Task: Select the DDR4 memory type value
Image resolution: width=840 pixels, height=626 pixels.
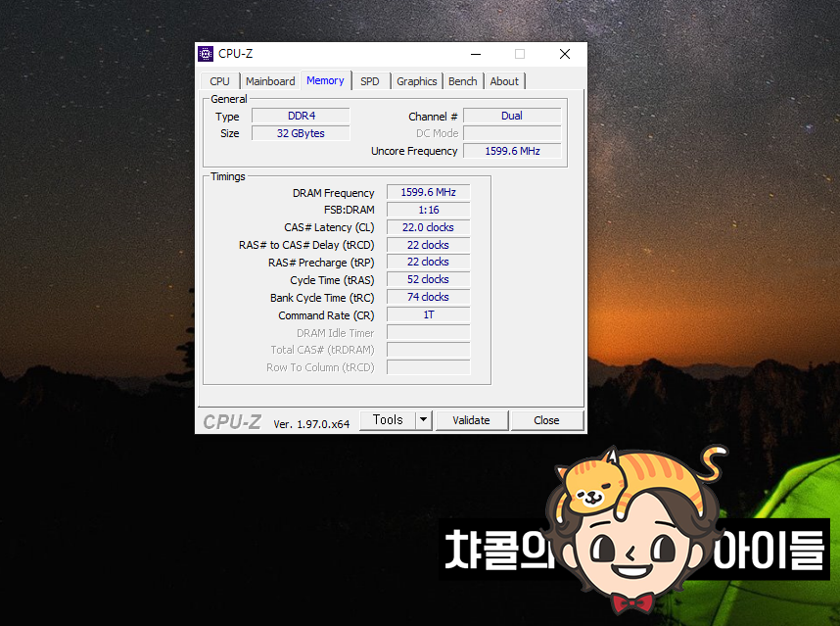Action: tap(302, 116)
